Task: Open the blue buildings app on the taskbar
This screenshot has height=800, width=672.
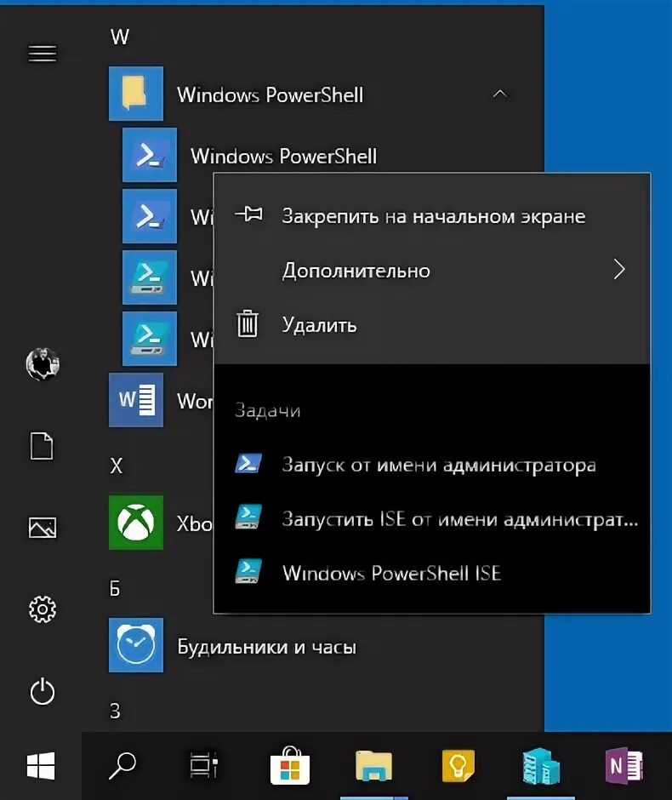Action: (541, 765)
